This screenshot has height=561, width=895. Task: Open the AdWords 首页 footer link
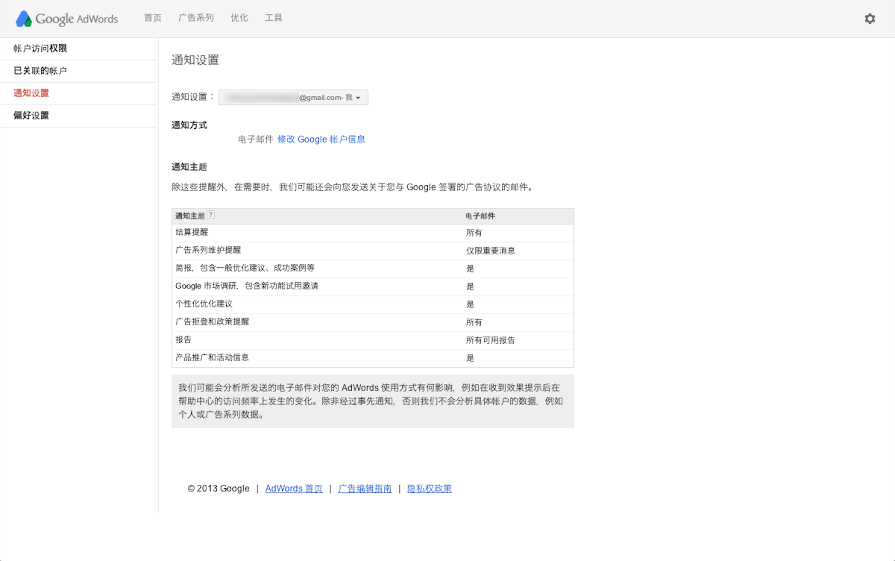click(x=293, y=489)
